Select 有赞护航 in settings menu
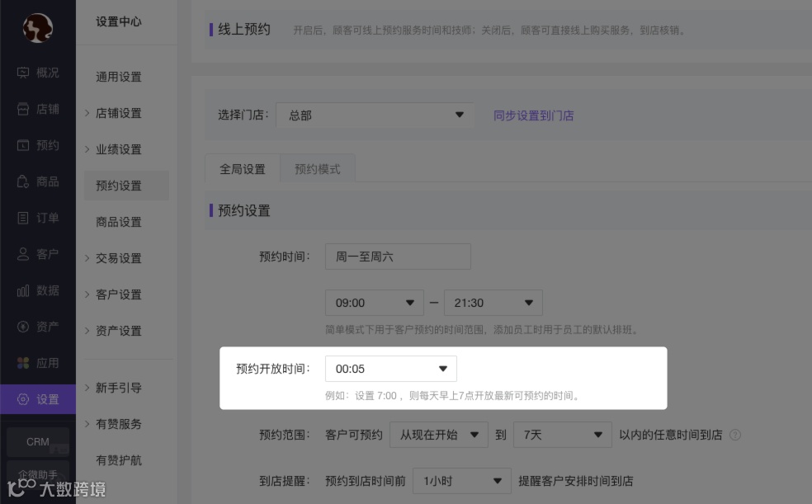Image resolution: width=812 pixels, height=504 pixels. pyautogui.click(x=119, y=460)
